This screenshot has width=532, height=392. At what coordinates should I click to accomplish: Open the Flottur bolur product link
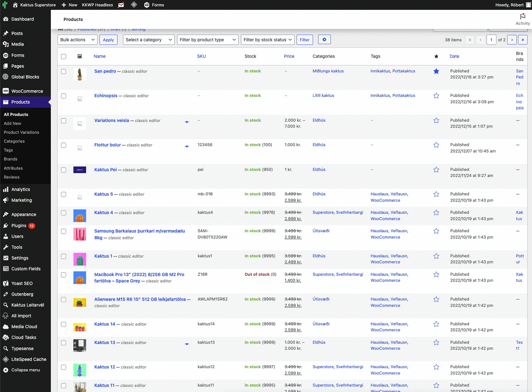107,145
